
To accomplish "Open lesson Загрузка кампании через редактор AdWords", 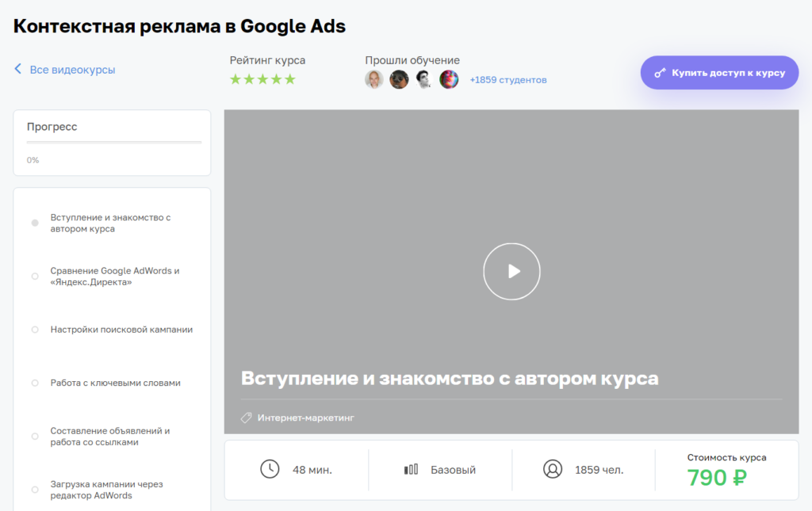I will 106,490.
